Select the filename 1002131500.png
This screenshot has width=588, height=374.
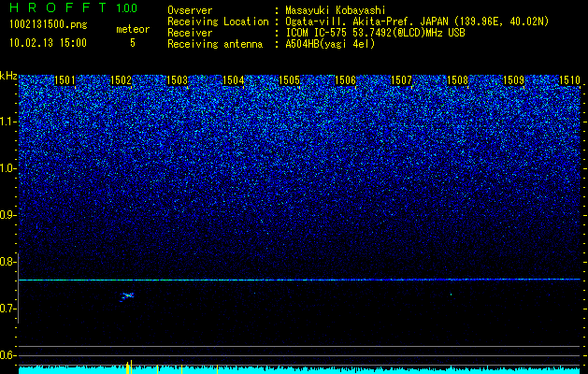point(49,24)
